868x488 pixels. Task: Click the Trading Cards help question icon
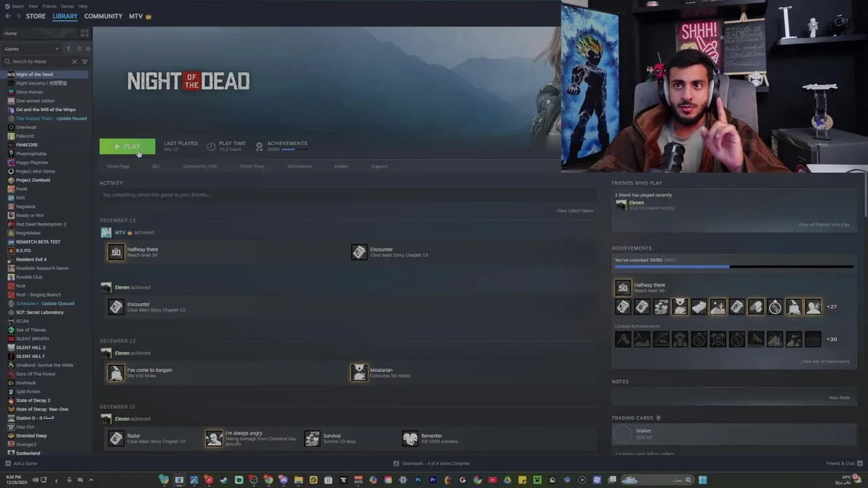click(x=658, y=418)
